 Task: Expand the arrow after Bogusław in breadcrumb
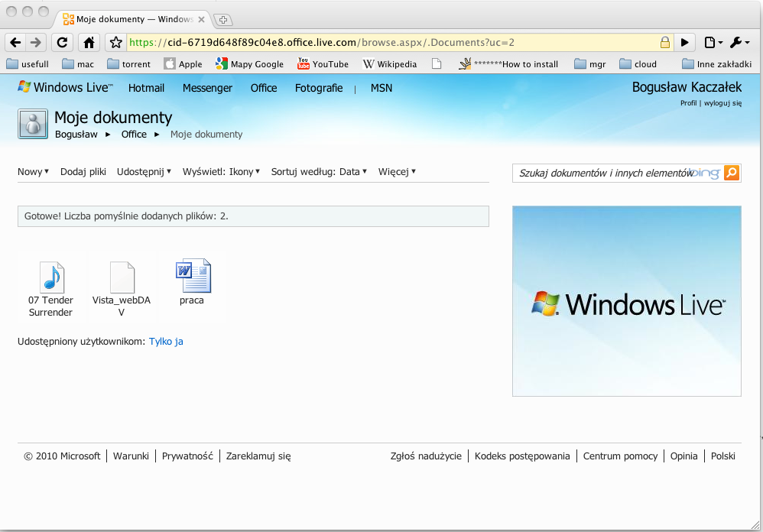(108, 135)
